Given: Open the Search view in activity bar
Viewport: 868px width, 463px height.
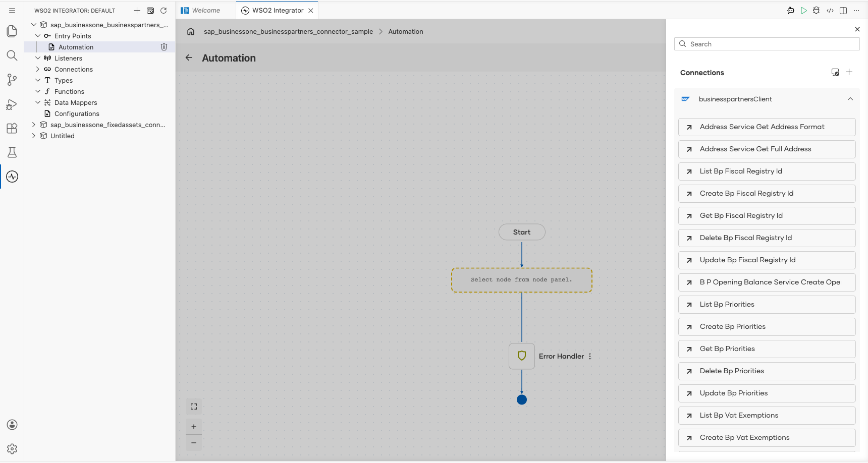Looking at the screenshot, I should point(12,55).
